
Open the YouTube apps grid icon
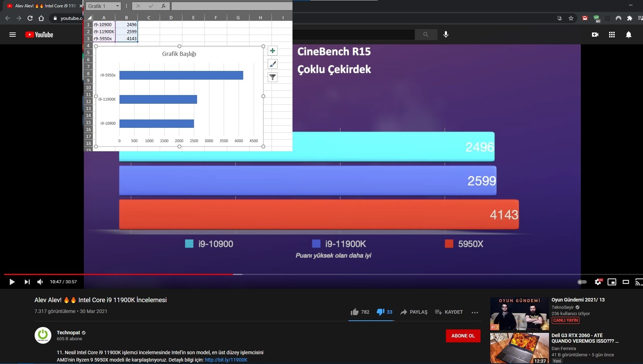click(612, 35)
